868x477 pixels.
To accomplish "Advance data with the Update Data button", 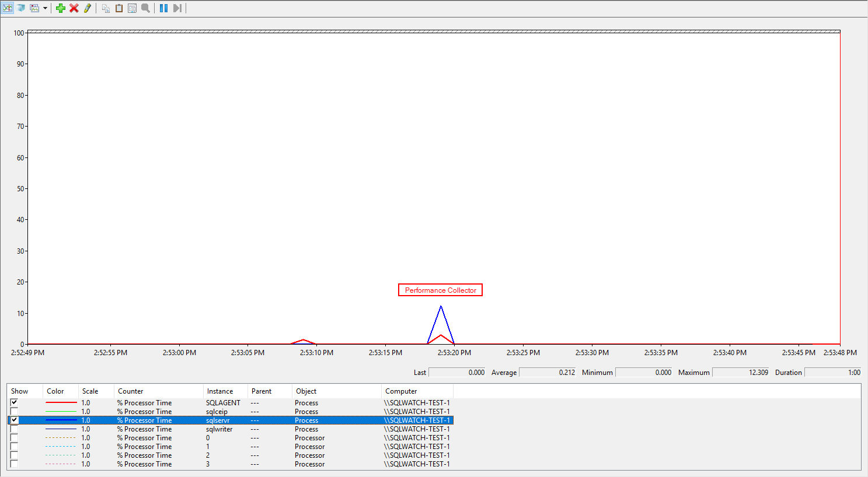I will pos(177,8).
